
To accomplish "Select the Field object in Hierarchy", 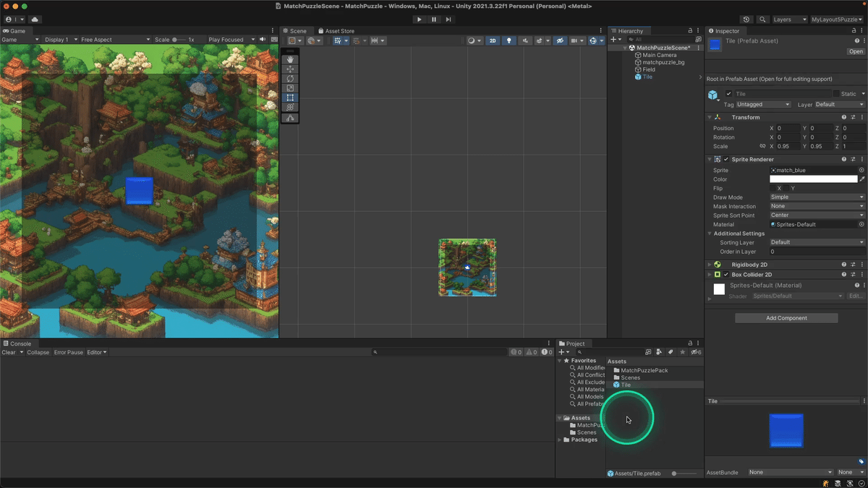I will coord(648,69).
